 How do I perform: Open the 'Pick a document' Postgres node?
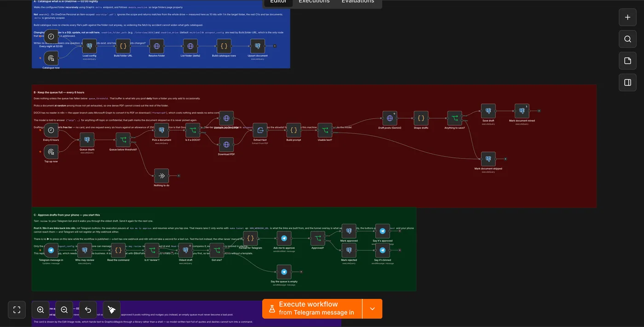point(161,130)
